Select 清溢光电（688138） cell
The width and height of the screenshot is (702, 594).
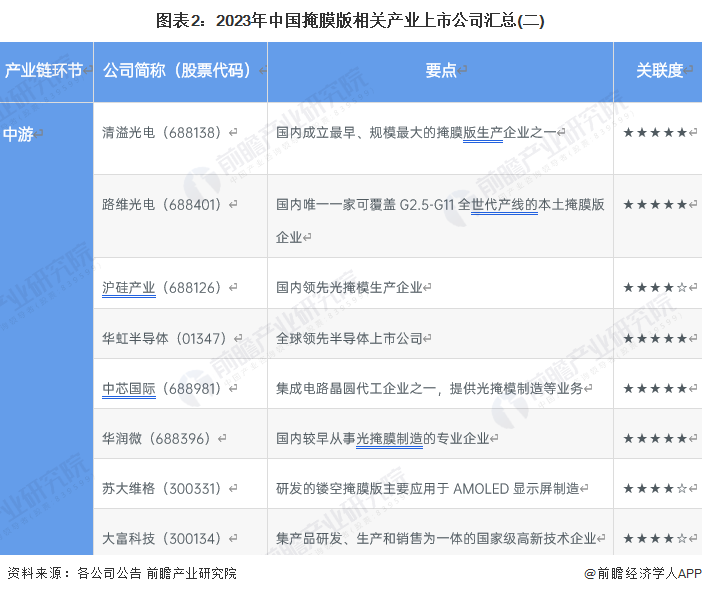(180, 138)
